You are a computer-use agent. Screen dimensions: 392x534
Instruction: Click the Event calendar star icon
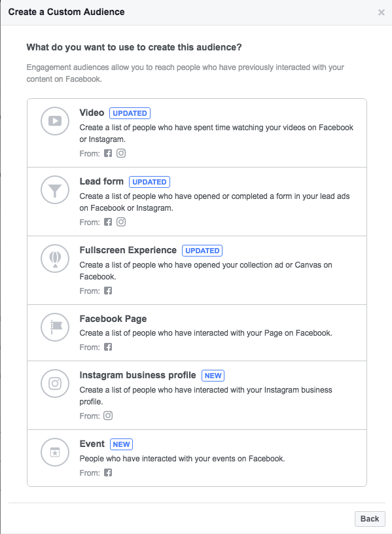[55, 452]
